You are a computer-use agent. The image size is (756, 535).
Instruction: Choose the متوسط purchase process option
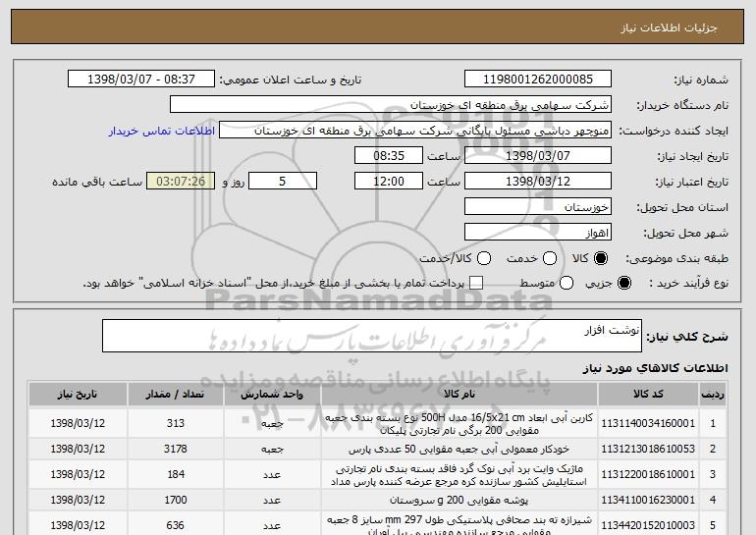click(567, 283)
